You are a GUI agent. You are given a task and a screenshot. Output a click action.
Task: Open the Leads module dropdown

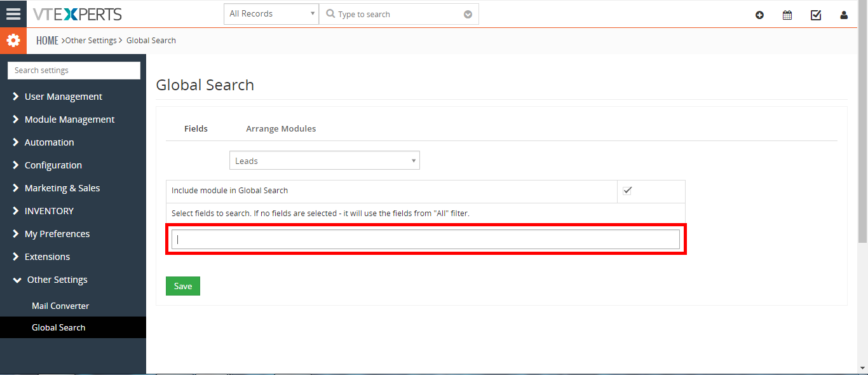coord(325,161)
